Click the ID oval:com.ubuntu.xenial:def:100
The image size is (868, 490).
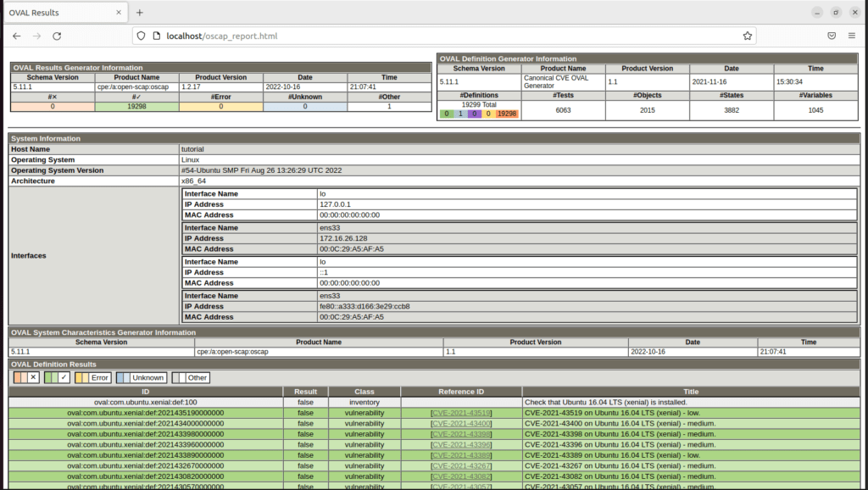pos(146,403)
